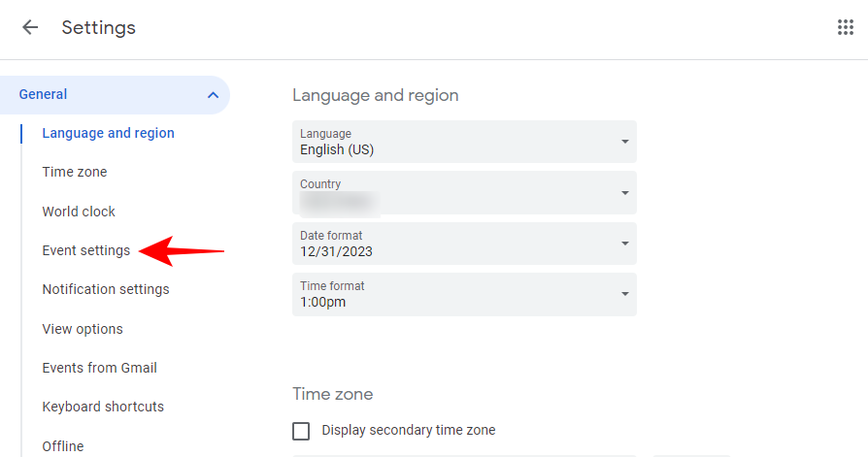Open World clock settings
Viewport: 868px width, 457px height.
[x=79, y=212]
